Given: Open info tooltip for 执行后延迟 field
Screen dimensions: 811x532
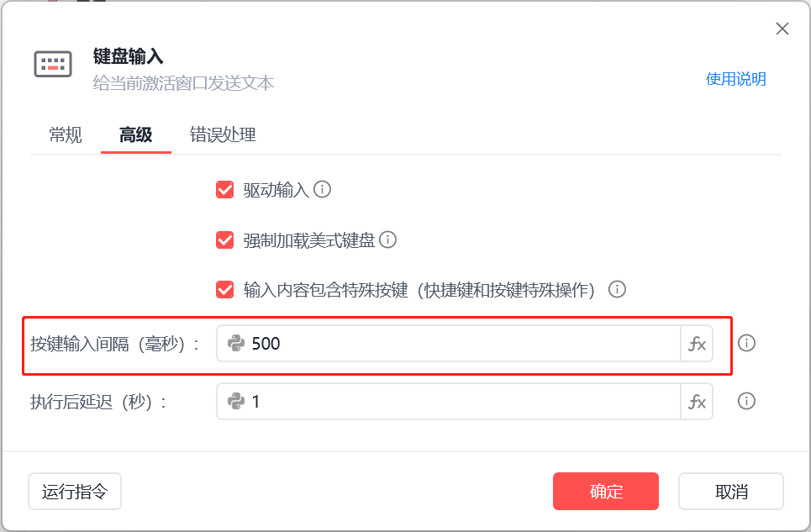Looking at the screenshot, I should [x=746, y=402].
